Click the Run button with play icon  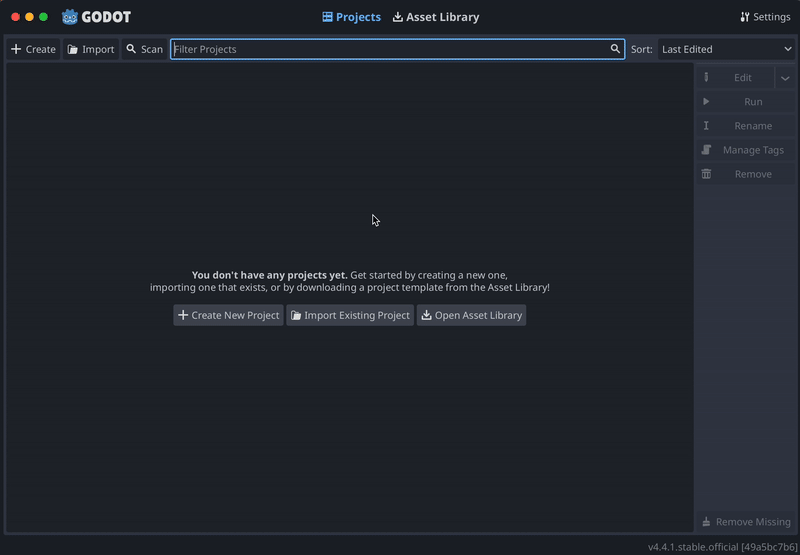(x=746, y=102)
